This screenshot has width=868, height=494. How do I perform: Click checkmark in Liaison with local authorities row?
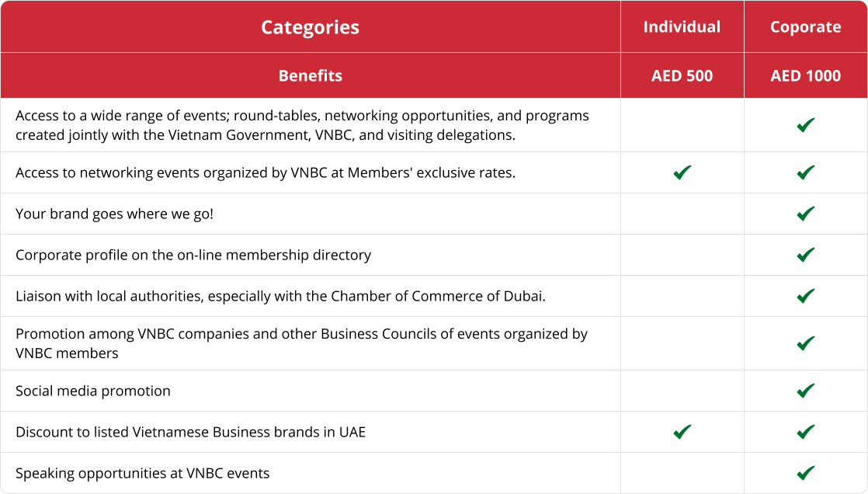click(806, 296)
